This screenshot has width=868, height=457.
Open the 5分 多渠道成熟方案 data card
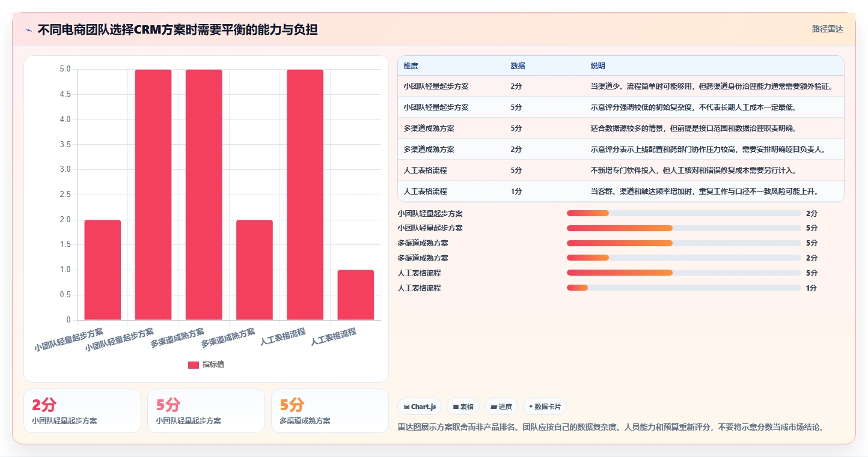pos(330,411)
